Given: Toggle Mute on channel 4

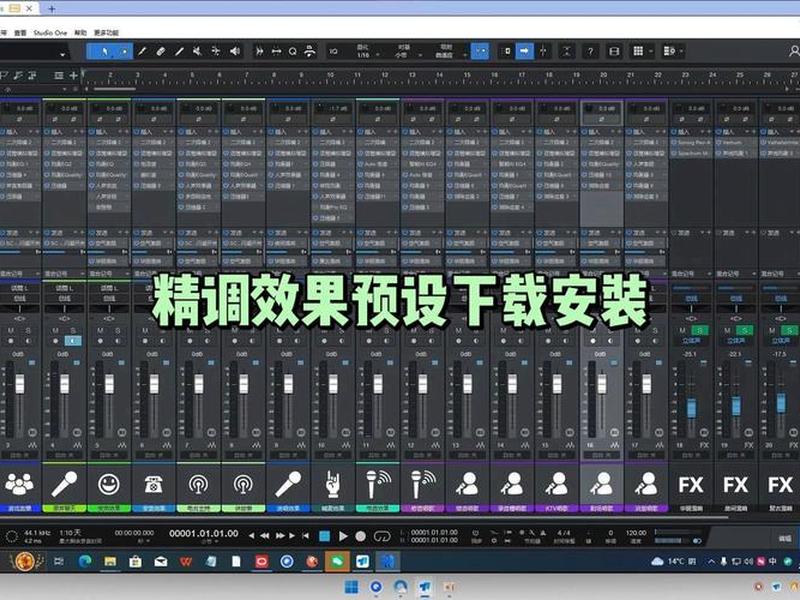Looking at the screenshot, I should click(x=56, y=331).
